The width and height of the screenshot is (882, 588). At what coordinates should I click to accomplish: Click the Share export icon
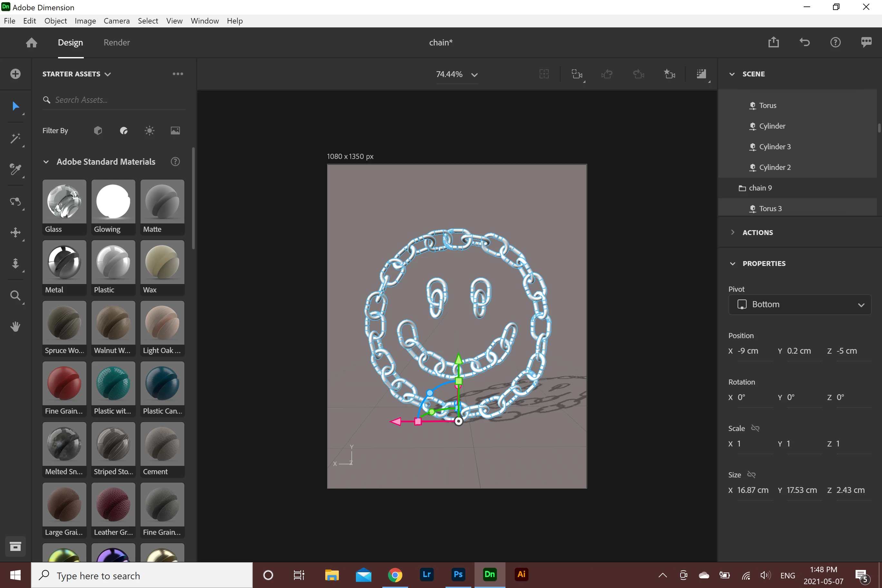point(773,42)
